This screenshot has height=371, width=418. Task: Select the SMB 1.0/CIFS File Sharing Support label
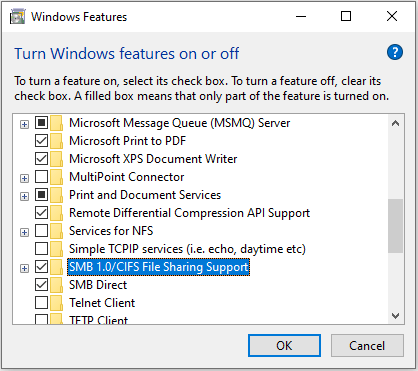[x=159, y=267]
